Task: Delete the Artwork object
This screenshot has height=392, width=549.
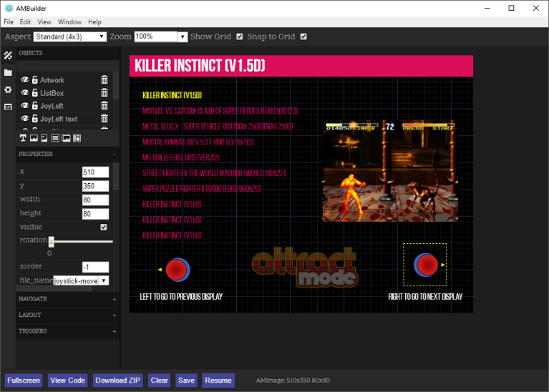Action: [105, 80]
